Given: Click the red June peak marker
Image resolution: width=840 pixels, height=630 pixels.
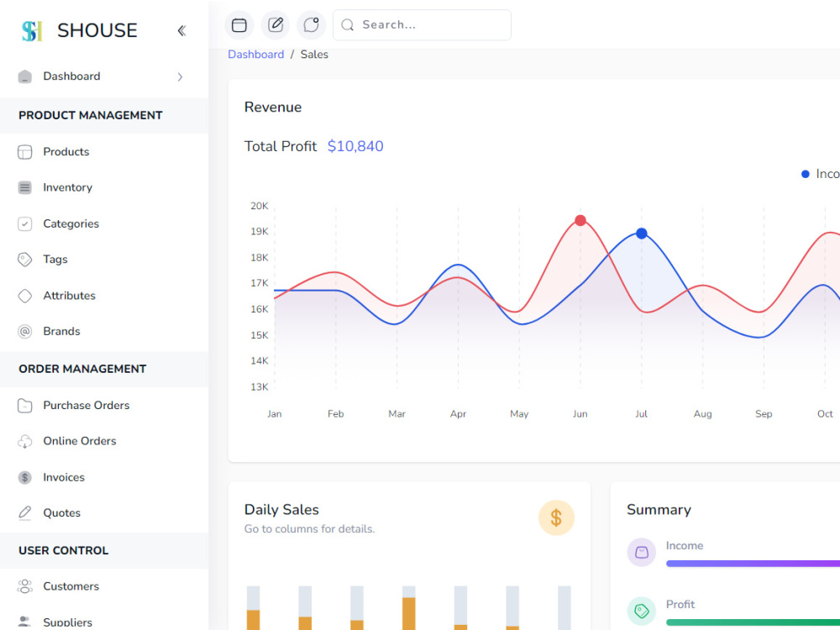Looking at the screenshot, I should [x=580, y=220].
